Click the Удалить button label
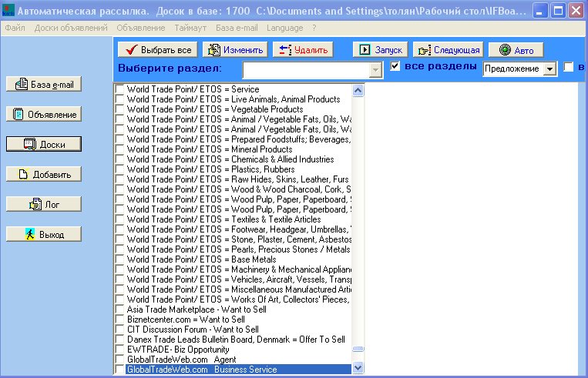The image size is (588, 378). click(x=311, y=50)
